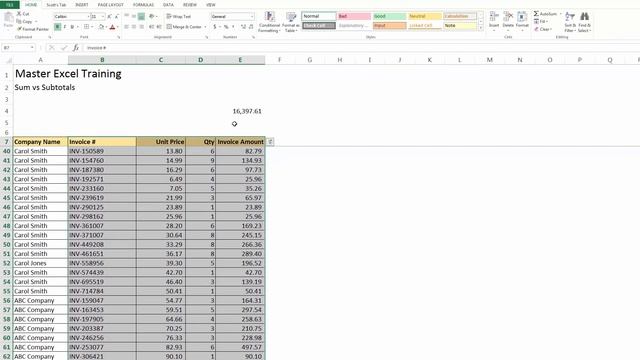Open the General number format dropdown
The image size is (640, 360).
[251, 16]
